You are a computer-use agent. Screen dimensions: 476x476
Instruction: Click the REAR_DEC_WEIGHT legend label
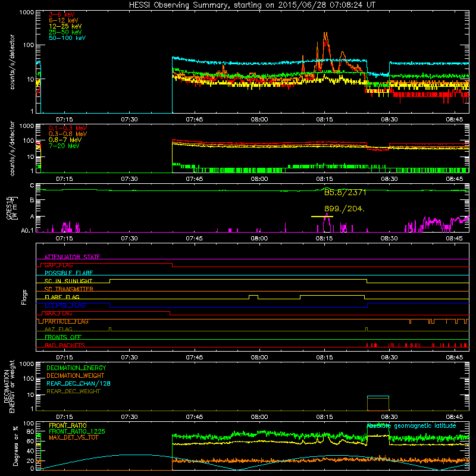[x=73, y=392]
